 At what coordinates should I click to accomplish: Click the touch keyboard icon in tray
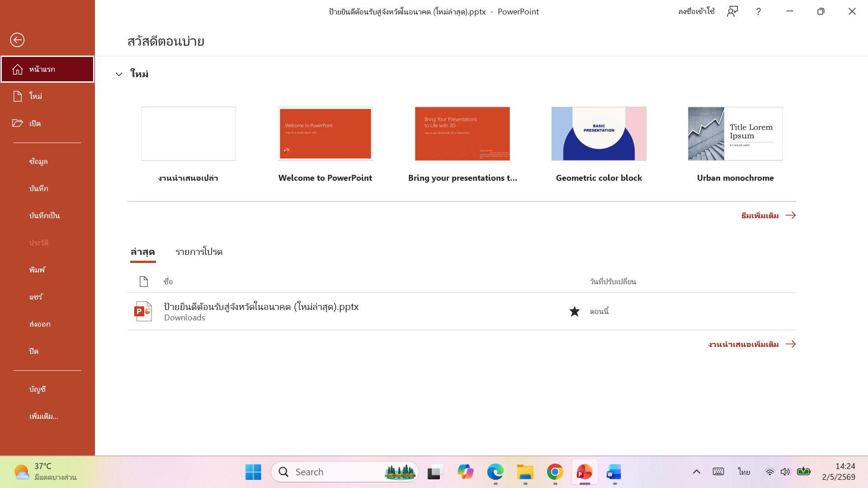[x=718, y=472]
